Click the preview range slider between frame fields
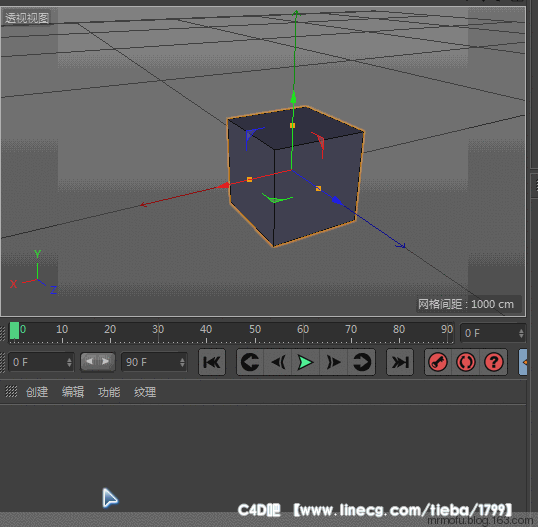 (97, 362)
